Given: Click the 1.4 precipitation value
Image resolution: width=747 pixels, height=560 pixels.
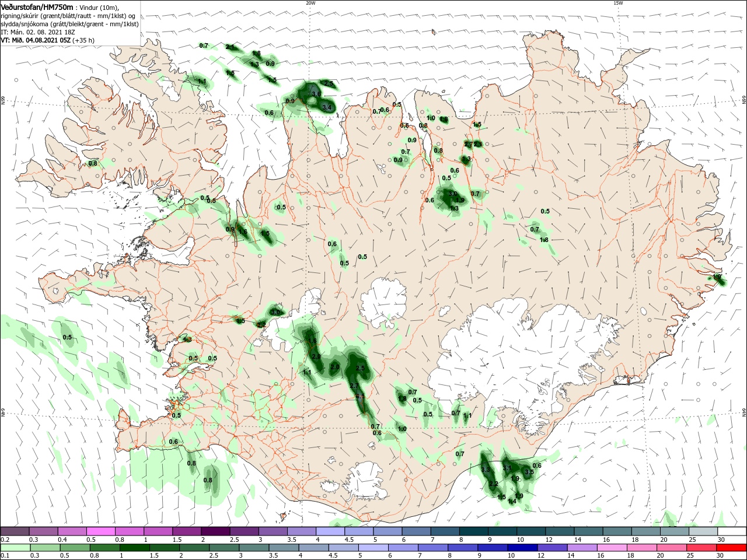Looking at the screenshot, I should coord(512,501).
